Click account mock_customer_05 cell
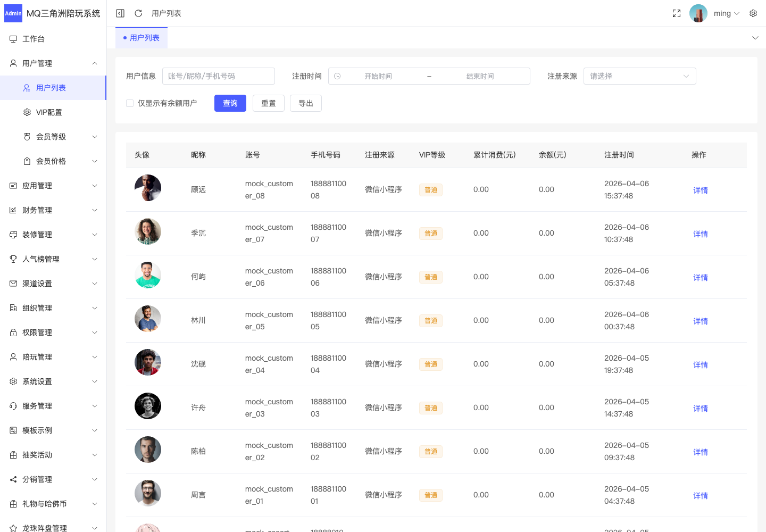The height and width of the screenshot is (532, 766). 269,320
